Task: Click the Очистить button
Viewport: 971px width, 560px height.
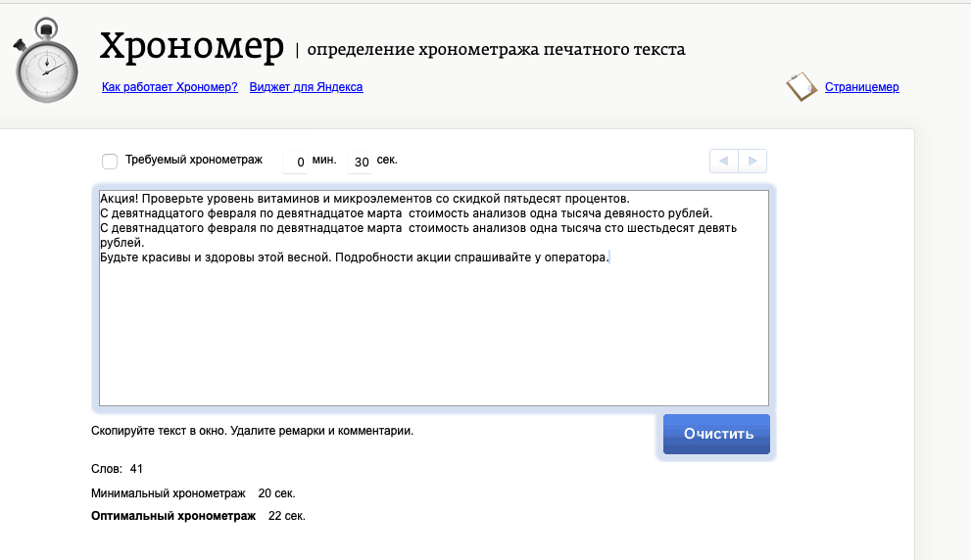Action: pyautogui.click(x=716, y=434)
